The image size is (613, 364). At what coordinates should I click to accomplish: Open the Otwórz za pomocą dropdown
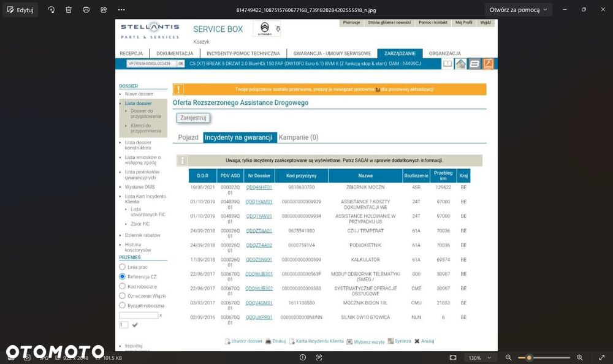pyautogui.click(x=519, y=10)
